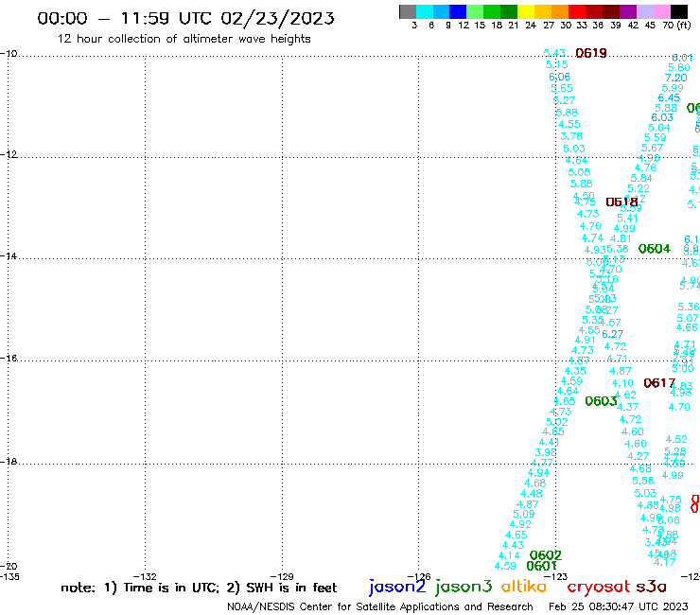Click the gray 3 ft legend swatch
Viewport: 700px width, 615px height.
pos(408,11)
